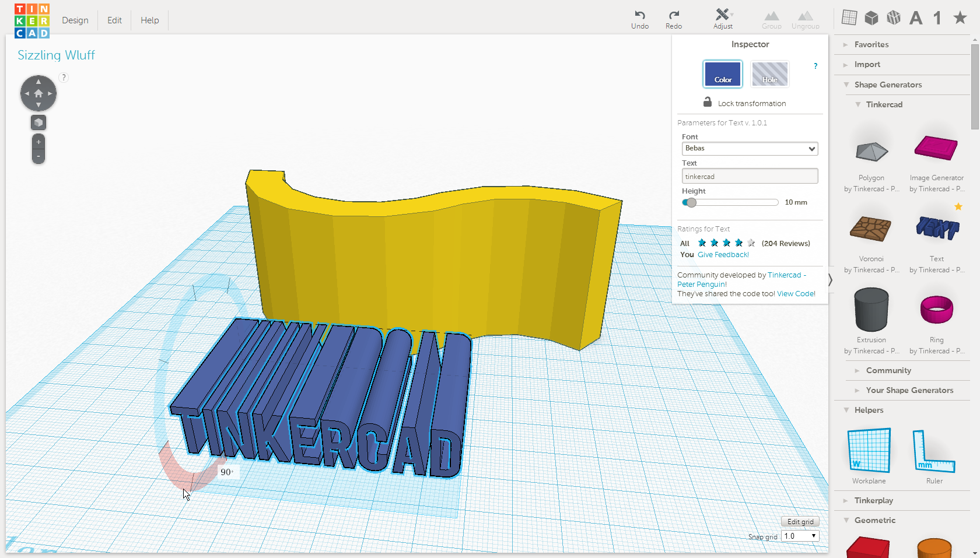Select the Voronoi shape generator
Viewport: 980px width, 558px height.
[871, 229]
